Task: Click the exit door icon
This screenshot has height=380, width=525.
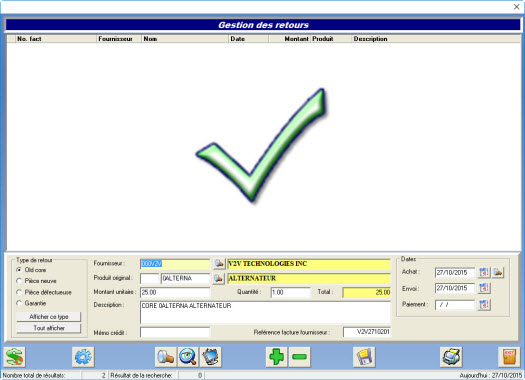Action: click(x=509, y=357)
